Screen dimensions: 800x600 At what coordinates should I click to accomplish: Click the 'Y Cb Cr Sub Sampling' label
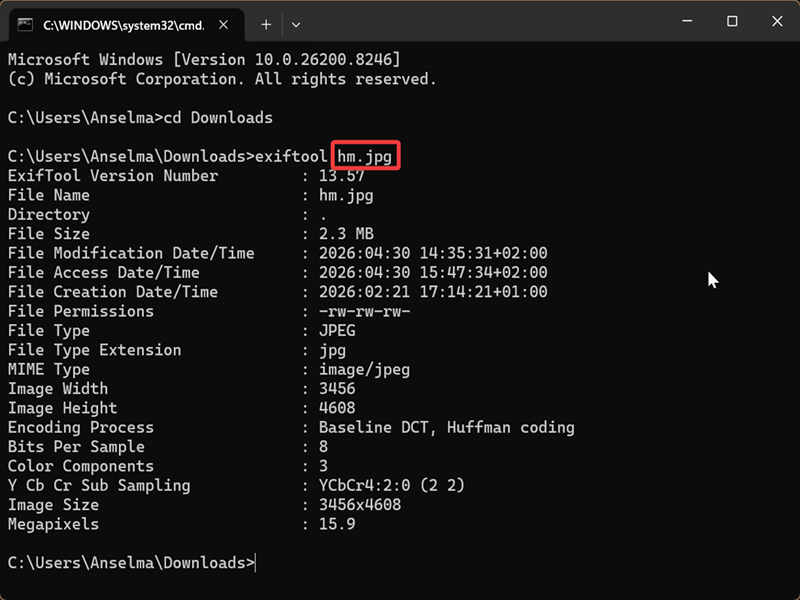click(99, 486)
